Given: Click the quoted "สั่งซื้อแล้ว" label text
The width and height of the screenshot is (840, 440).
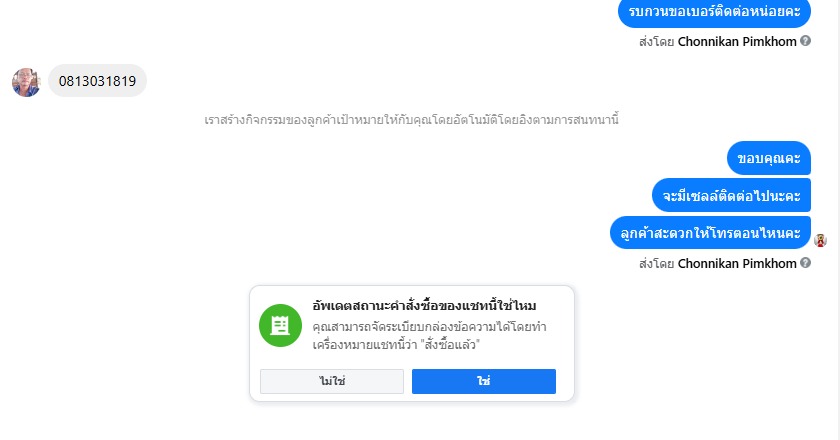Looking at the screenshot, I should [450, 343].
